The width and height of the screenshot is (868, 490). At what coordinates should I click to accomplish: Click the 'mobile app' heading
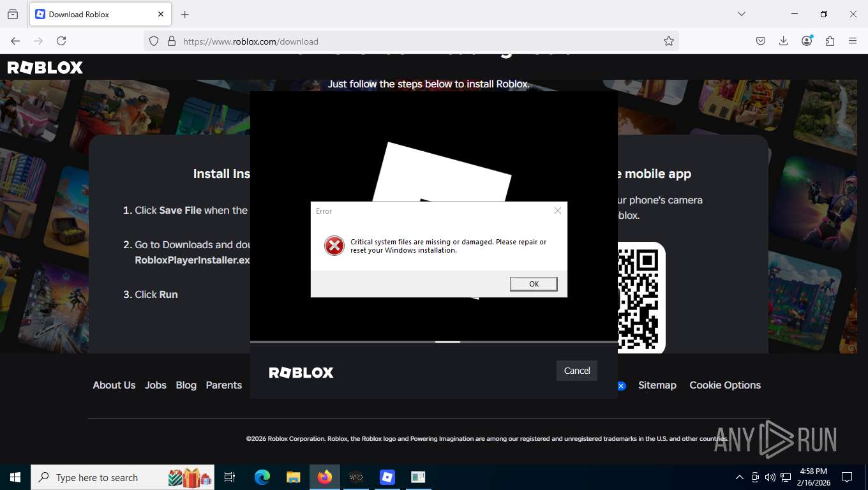tap(654, 174)
